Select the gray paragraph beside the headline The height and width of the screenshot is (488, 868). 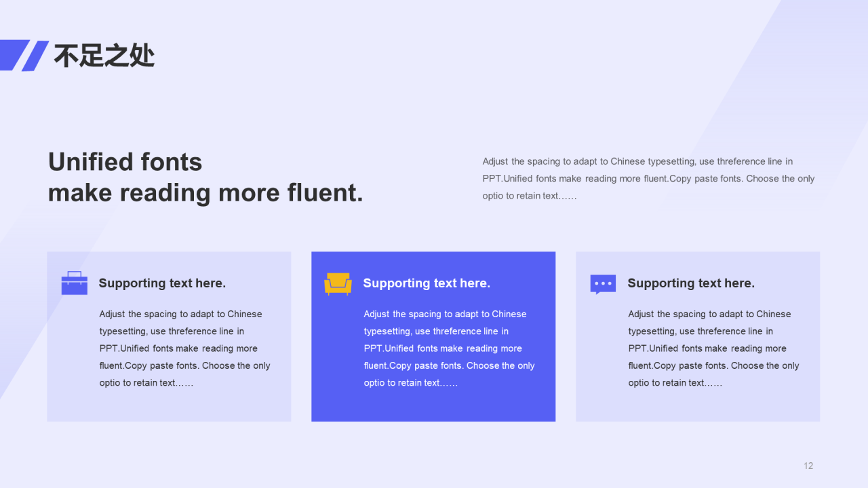tap(648, 179)
